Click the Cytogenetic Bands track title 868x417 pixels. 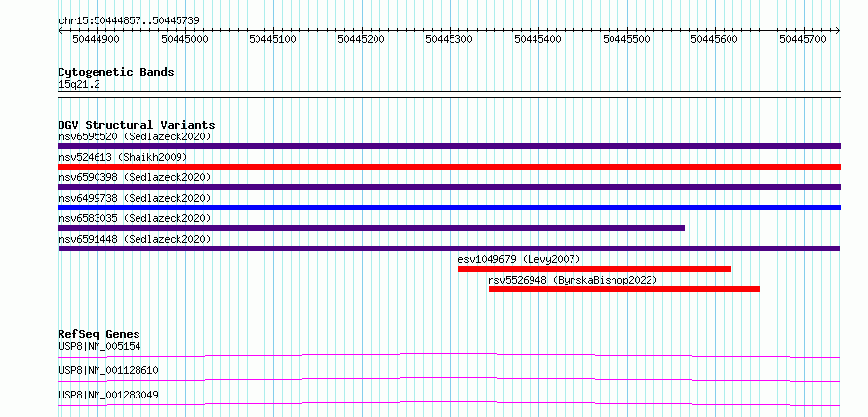click(x=116, y=72)
